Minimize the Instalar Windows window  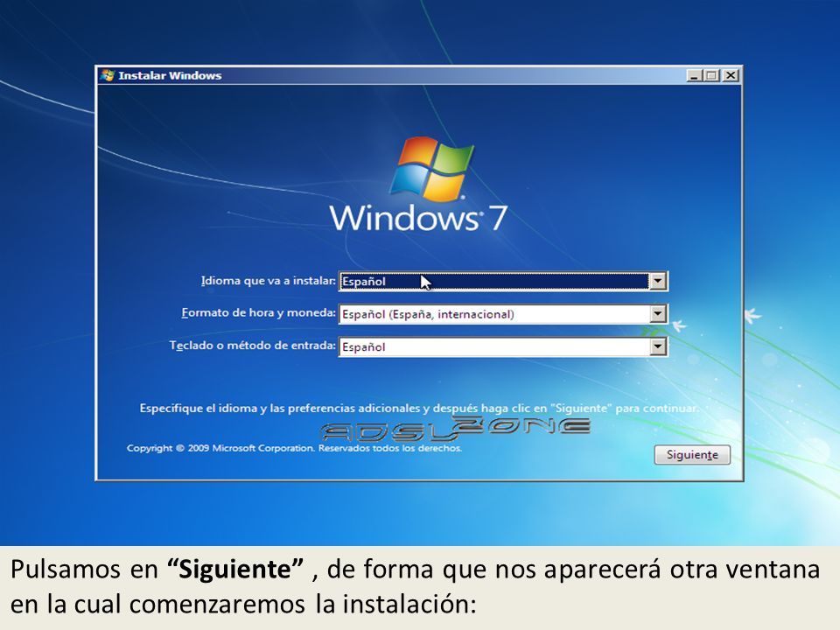tap(694, 75)
